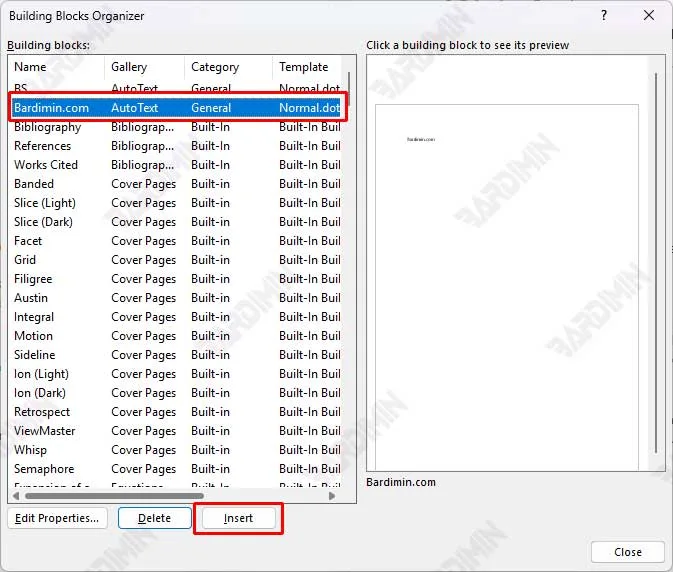This screenshot has width=673, height=572.
Task: Select the Ion (Light) cover page
Action: (x=176, y=374)
